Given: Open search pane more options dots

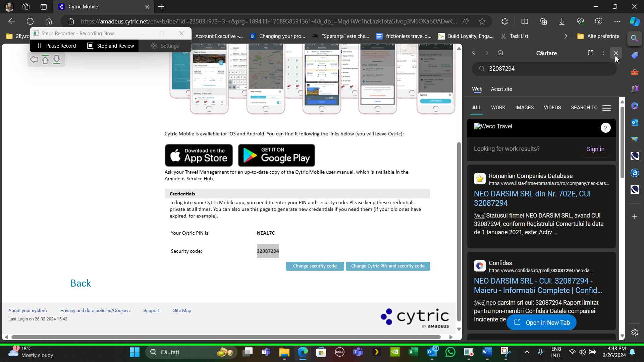Looking at the screenshot, I should point(603,53).
